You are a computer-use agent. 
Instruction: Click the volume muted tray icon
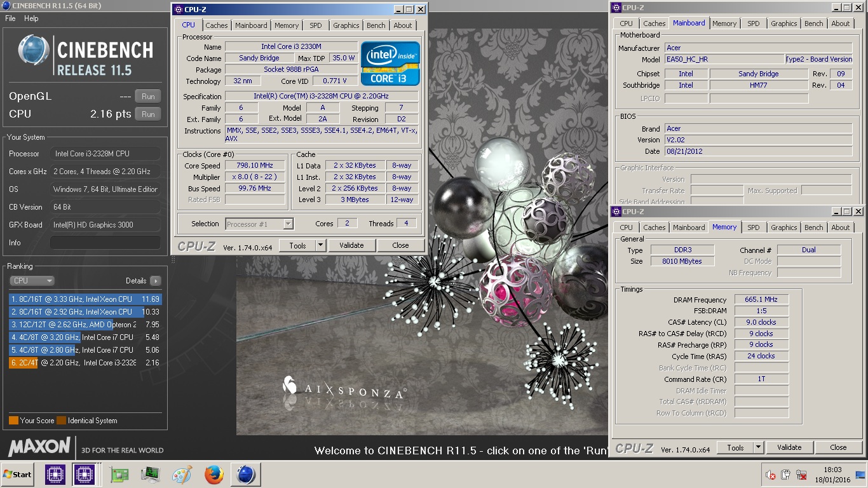[x=771, y=475]
